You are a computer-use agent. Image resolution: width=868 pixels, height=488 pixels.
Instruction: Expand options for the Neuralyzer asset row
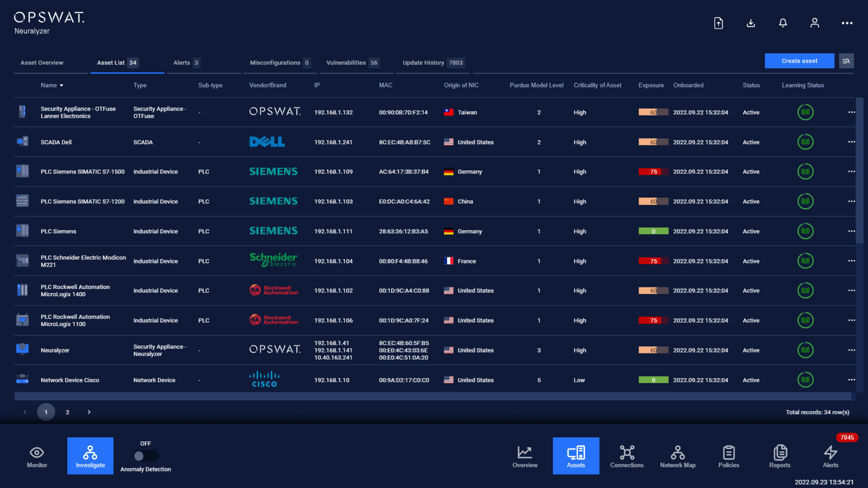pos(852,350)
